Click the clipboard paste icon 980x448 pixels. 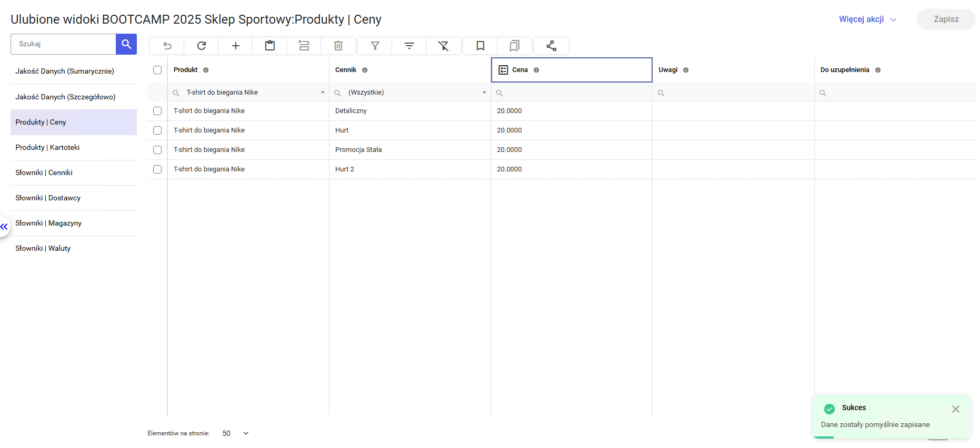point(269,46)
